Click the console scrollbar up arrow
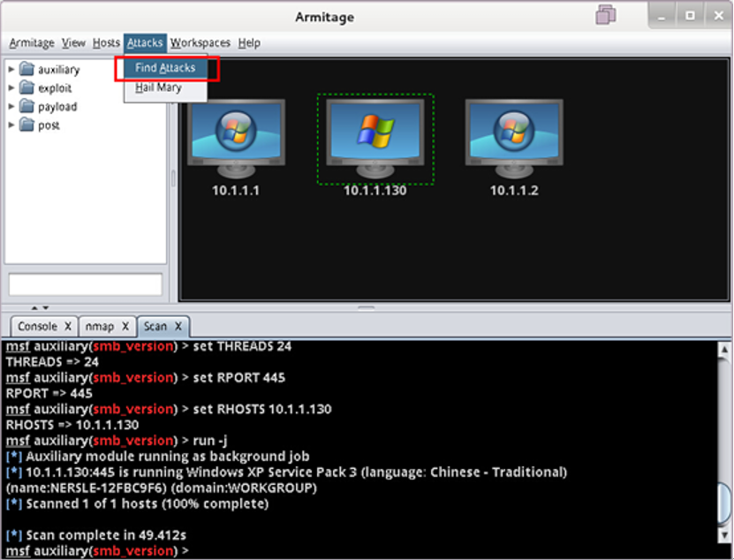 pos(724,349)
